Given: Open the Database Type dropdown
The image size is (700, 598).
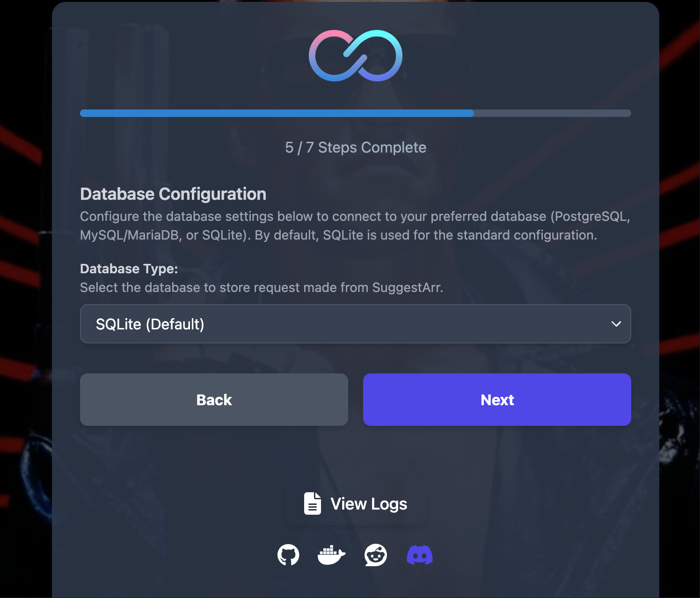Looking at the screenshot, I should click(356, 324).
